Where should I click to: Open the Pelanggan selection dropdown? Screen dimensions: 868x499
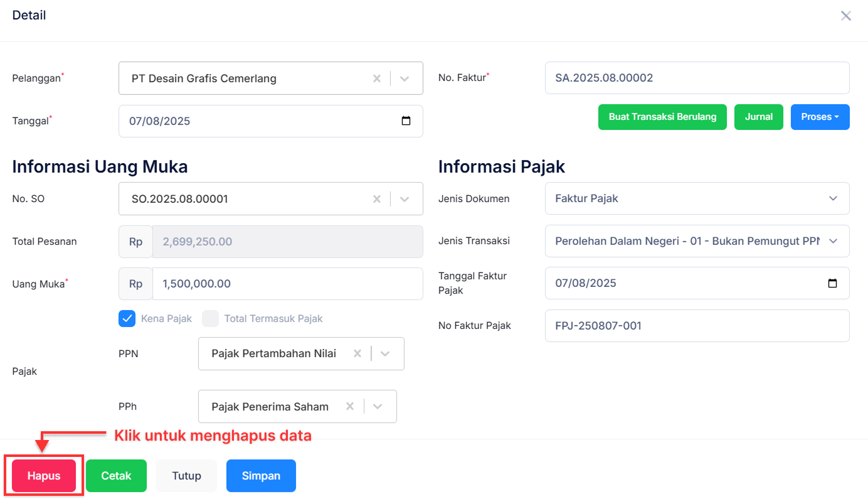405,78
